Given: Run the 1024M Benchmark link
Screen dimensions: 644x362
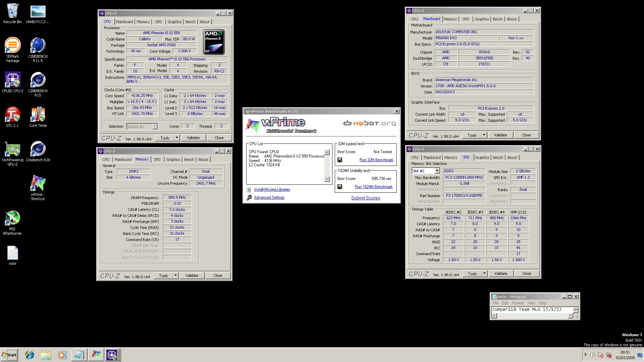Looking at the screenshot, I should tap(374, 187).
